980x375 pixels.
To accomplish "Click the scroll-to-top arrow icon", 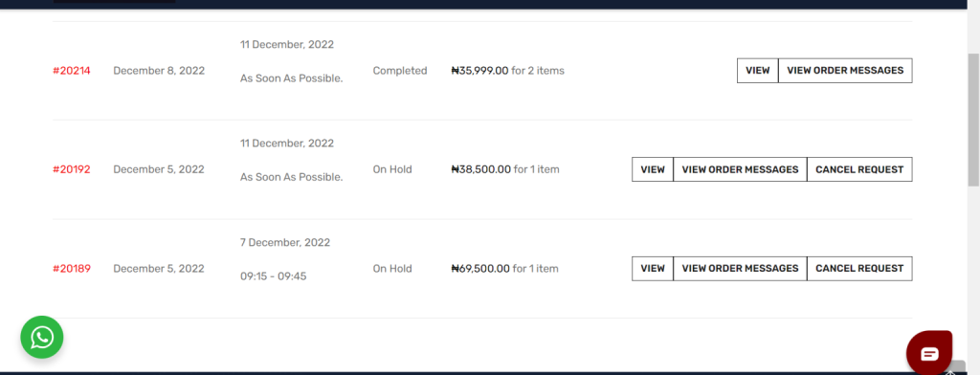I will click(x=951, y=368).
